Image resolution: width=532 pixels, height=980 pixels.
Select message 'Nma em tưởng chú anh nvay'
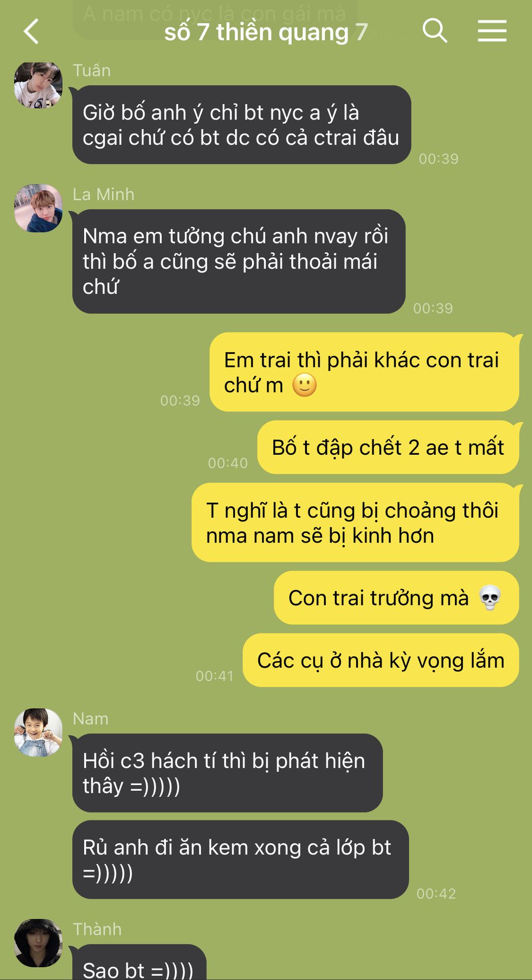(239, 261)
